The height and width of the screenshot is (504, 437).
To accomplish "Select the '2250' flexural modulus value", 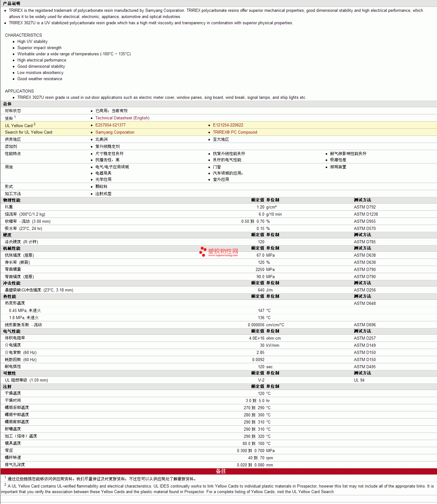I will click(260, 270).
